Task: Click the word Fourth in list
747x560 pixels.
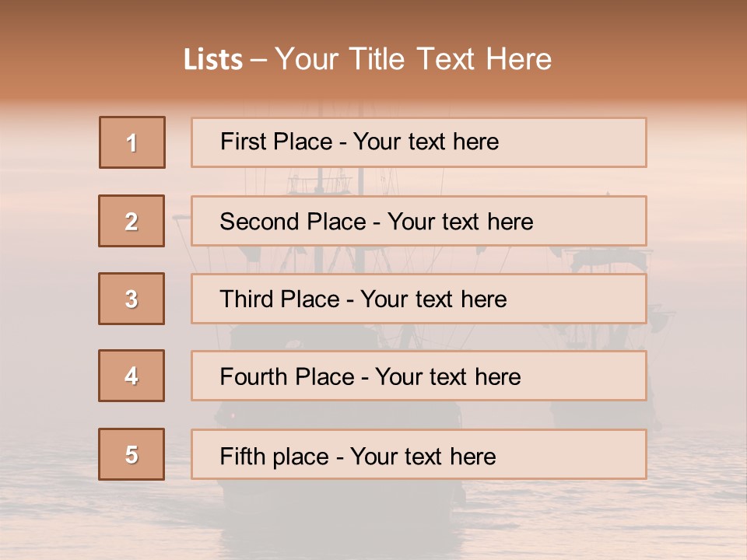Action: click(254, 377)
